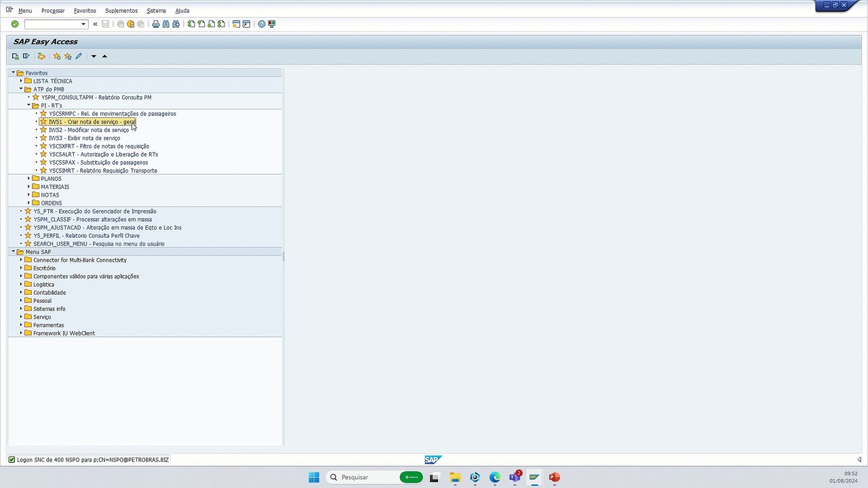Open the Help question mark icon

click(x=262, y=24)
